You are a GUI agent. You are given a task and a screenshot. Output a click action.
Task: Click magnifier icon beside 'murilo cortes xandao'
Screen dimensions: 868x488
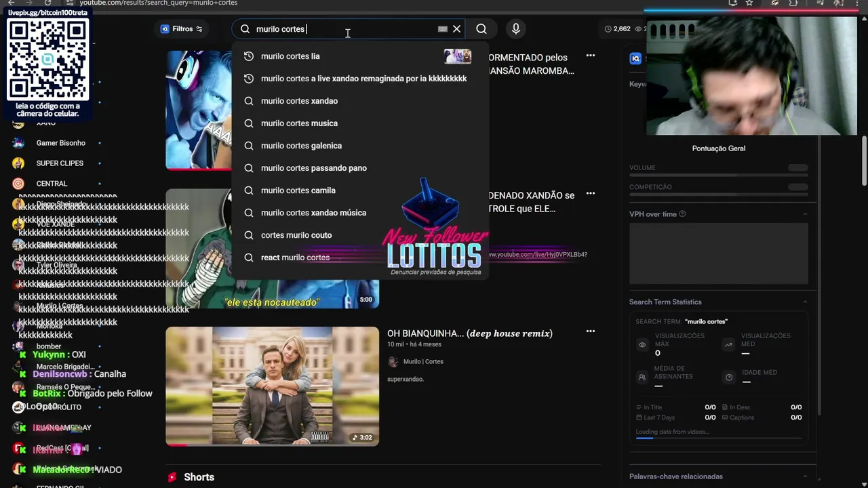tap(249, 101)
